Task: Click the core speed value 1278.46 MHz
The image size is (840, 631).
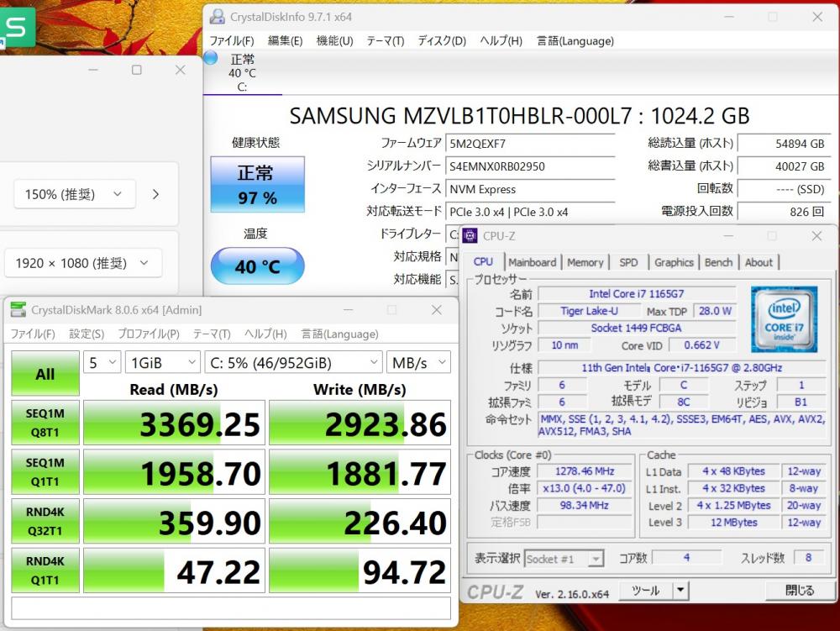Action: click(585, 471)
